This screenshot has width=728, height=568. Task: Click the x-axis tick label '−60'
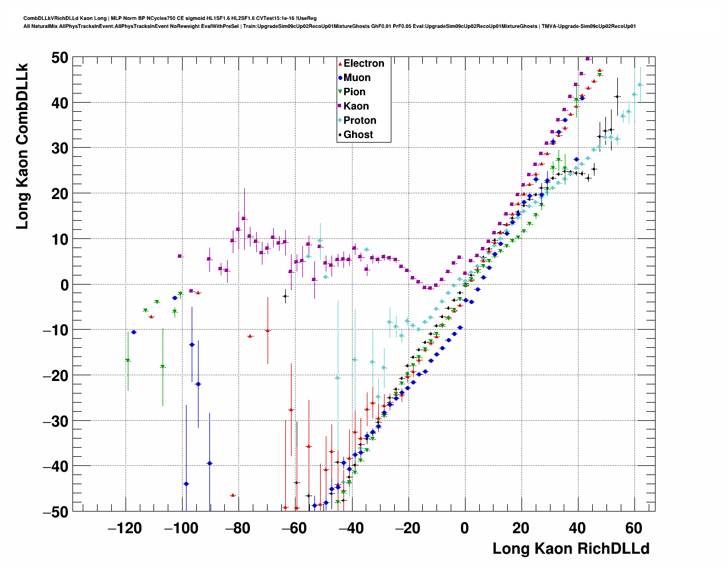tap(294, 528)
